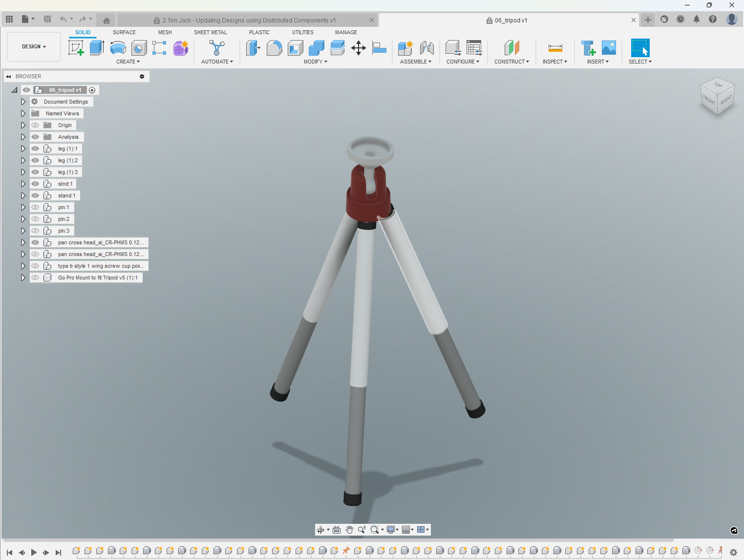The width and height of the screenshot is (744, 560).
Task: Show the Origin folder
Action: [x=35, y=125]
